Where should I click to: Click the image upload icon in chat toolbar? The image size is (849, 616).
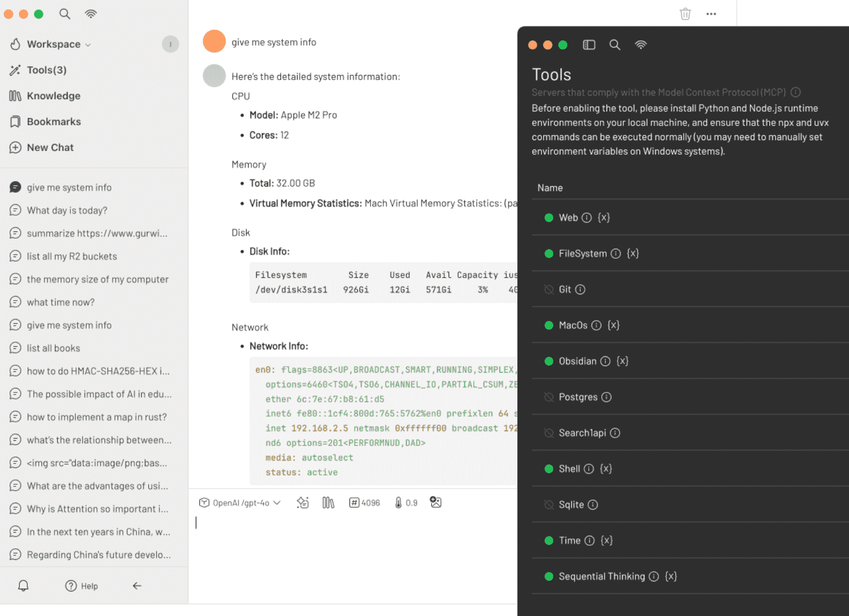[x=436, y=502]
